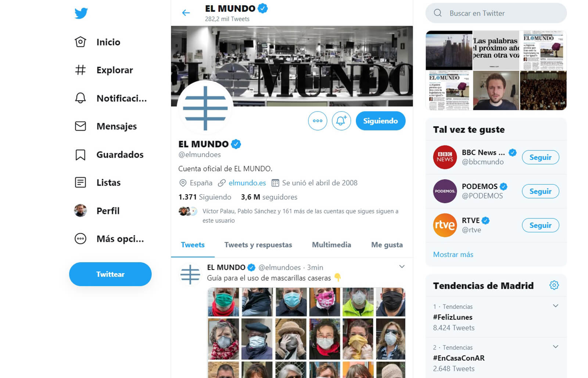Expand tweet options chevron on EL MUNDO tweet
This screenshot has height=378, width=588.
click(402, 267)
